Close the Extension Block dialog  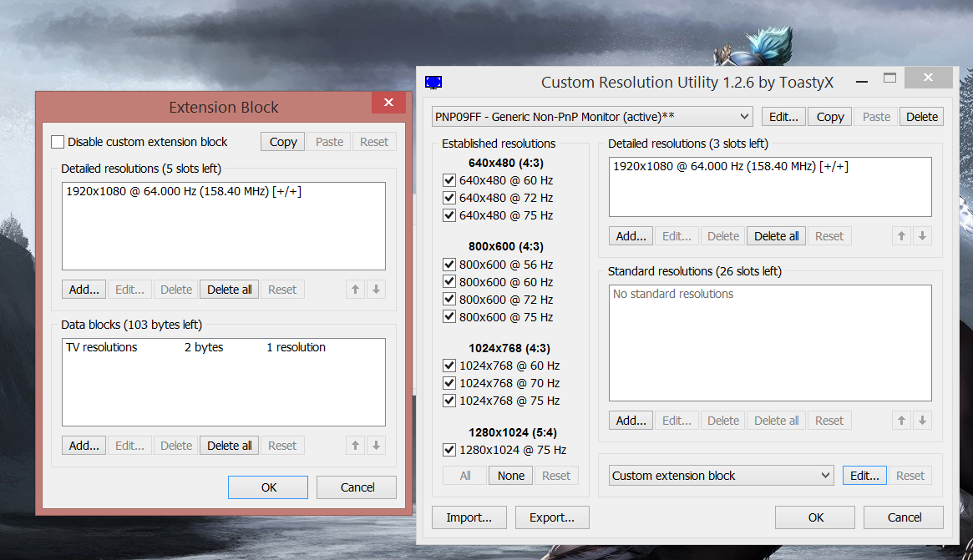[388, 103]
